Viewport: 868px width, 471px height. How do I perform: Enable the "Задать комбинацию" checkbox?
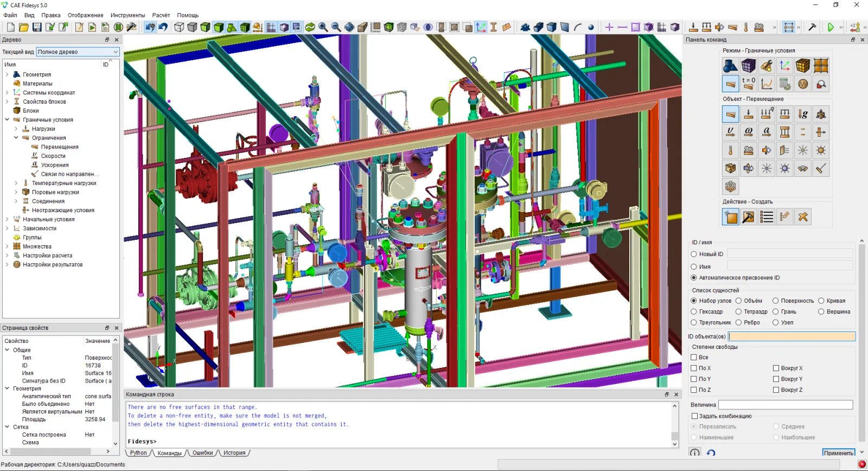pos(694,416)
